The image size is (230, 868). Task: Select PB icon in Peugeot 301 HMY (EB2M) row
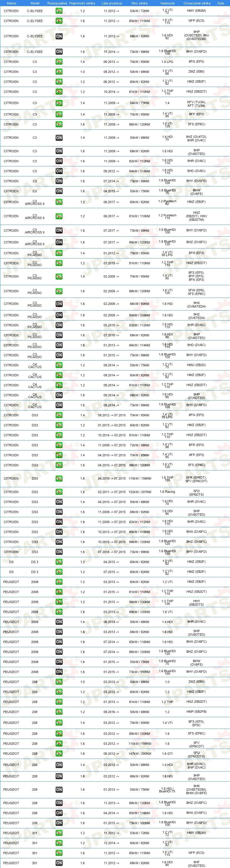[59, 833]
